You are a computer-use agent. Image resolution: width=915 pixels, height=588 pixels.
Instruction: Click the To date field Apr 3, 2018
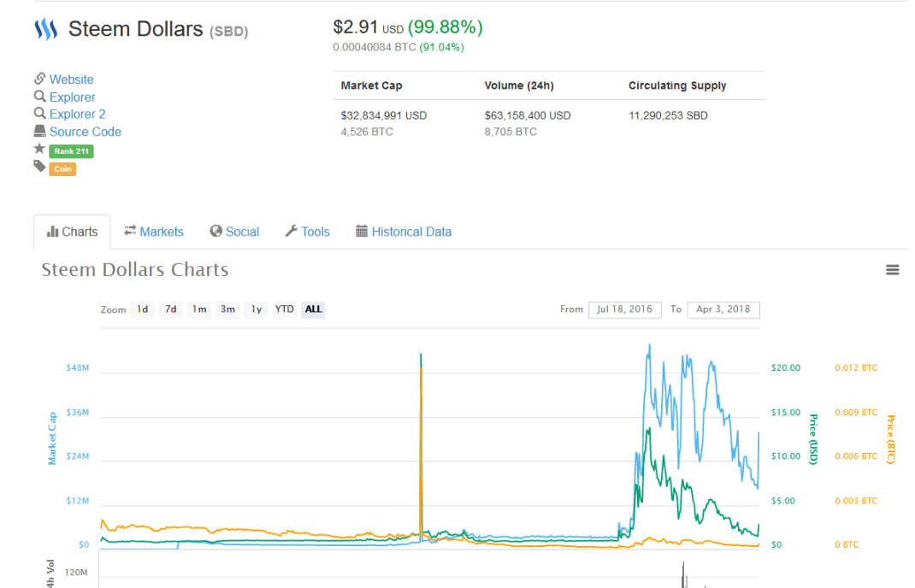click(723, 309)
